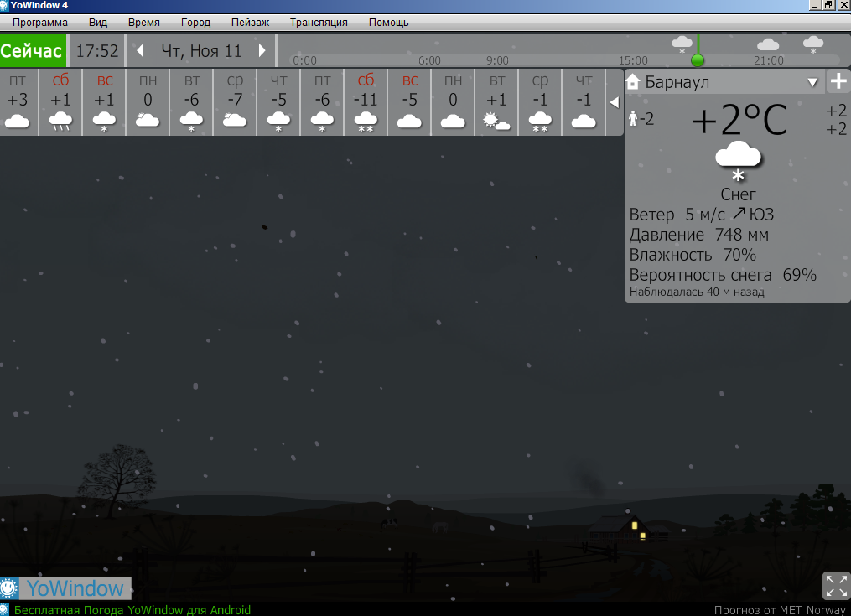
Task: Click the 17:52 time display
Action: tap(97, 51)
